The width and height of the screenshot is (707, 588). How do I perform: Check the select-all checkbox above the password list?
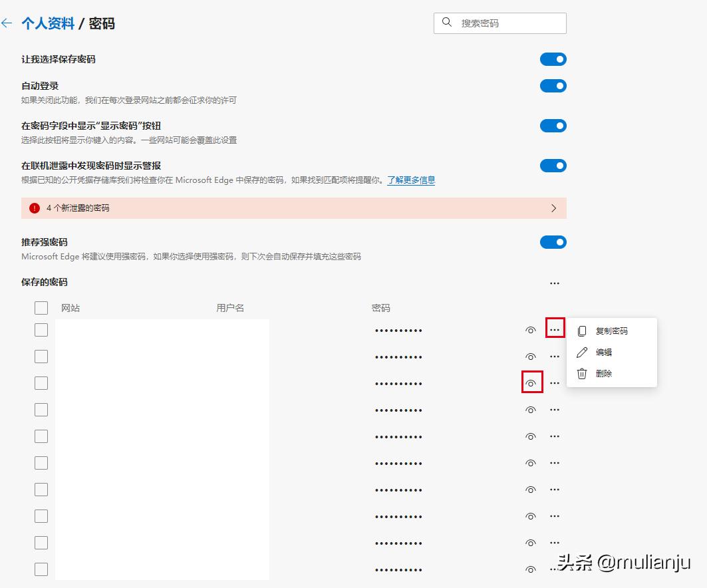[41, 307]
